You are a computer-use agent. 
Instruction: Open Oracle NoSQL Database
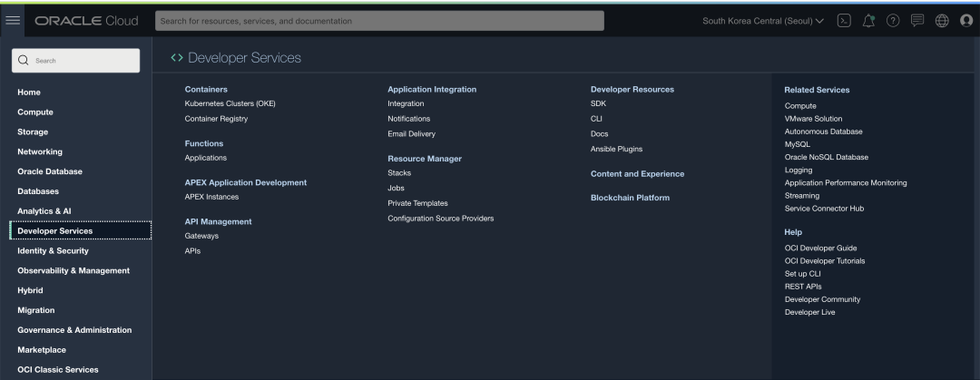coord(827,158)
